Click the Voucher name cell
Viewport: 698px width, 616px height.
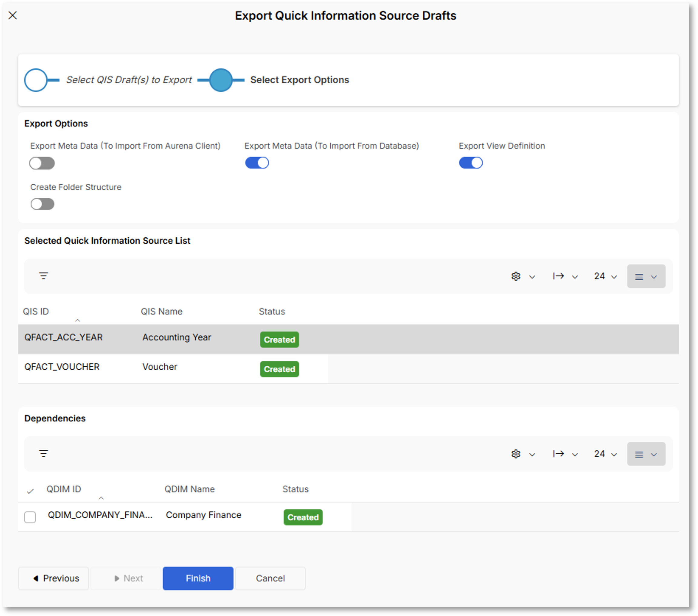(x=160, y=367)
